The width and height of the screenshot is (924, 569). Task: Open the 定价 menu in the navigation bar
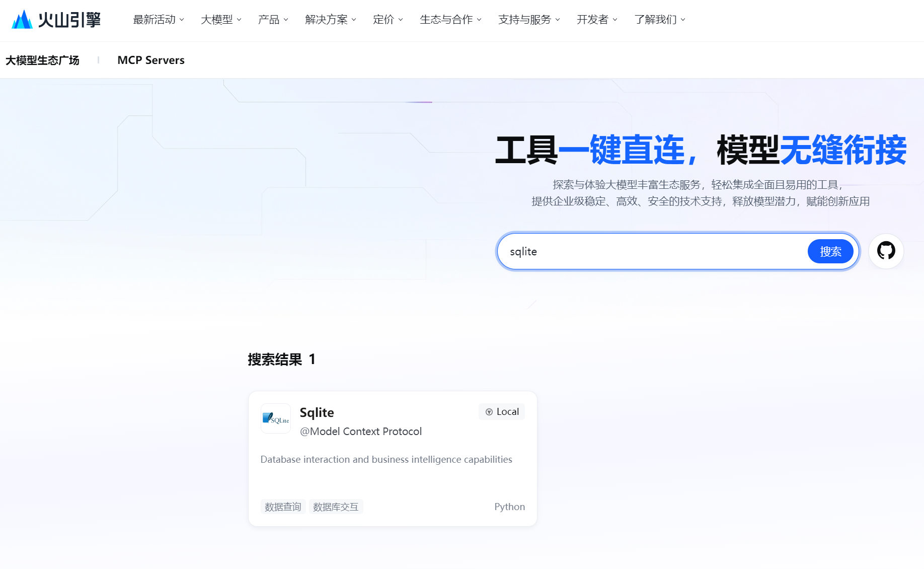point(387,20)
